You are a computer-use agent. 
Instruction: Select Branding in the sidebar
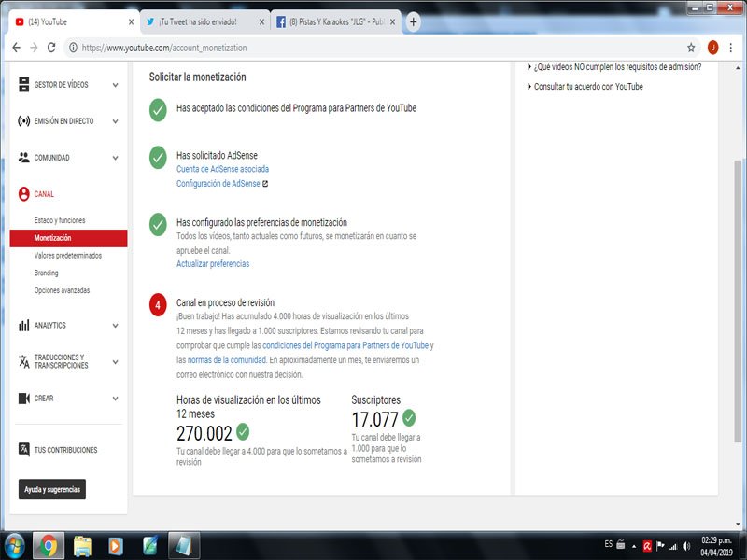46,273
